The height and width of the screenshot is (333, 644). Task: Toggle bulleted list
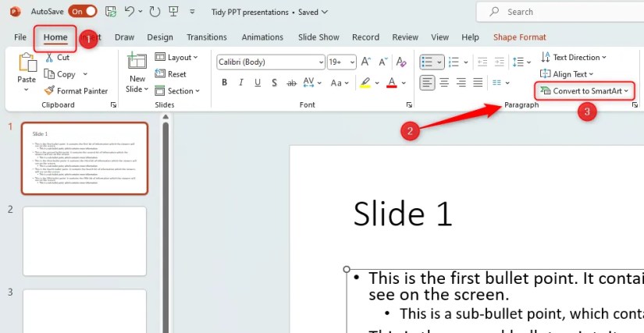[x=427, y=62]
